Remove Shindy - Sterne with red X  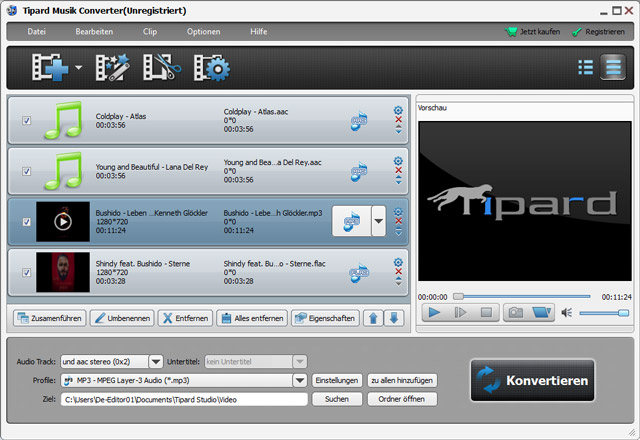pos(398,271)
